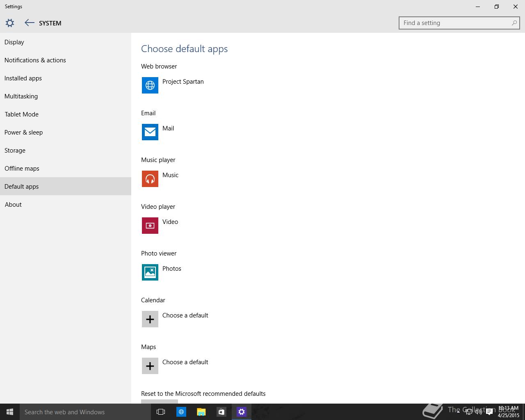This screenshot has height=420, width=525.
Task: Change the default Video app
Action: pos(170,222)
